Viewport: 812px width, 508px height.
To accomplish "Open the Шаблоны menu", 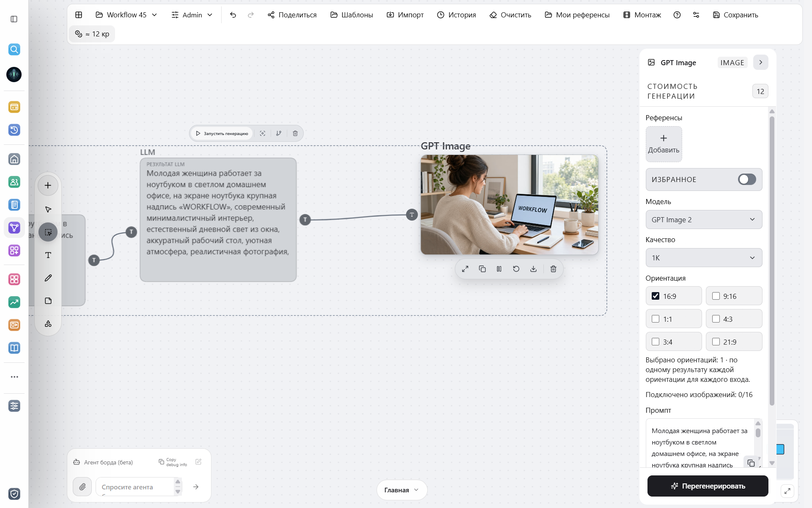I will 351,15.
